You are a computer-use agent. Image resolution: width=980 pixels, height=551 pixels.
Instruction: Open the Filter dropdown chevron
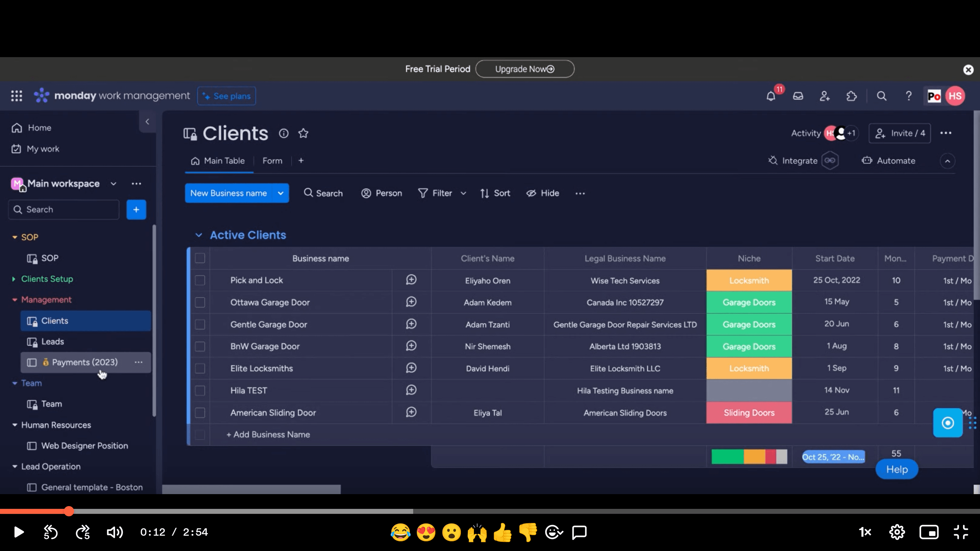(x=463, y=193)
